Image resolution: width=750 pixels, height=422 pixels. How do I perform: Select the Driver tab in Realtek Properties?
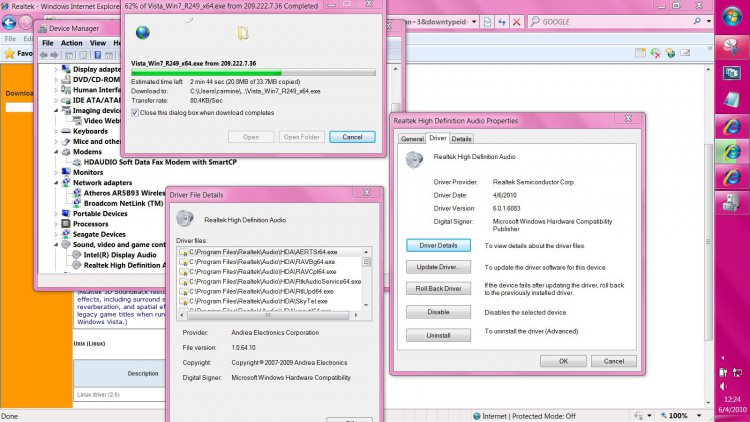(438, 138)
